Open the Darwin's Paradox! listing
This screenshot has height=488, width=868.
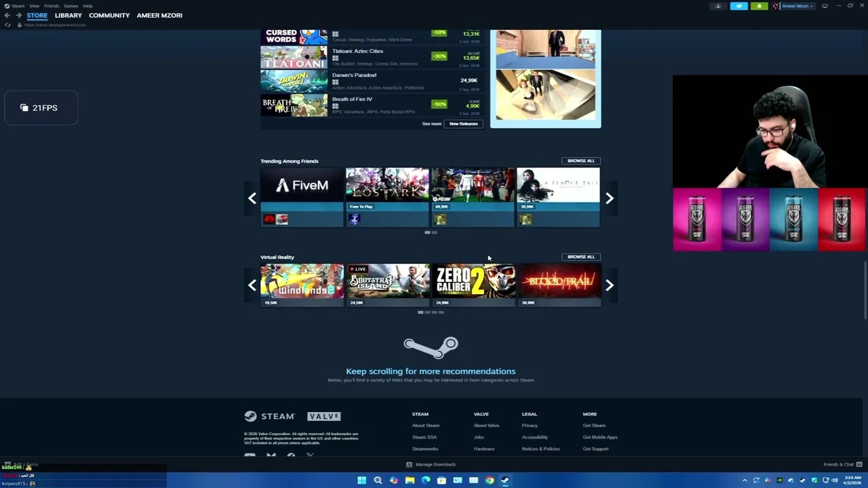click(372, 81)
